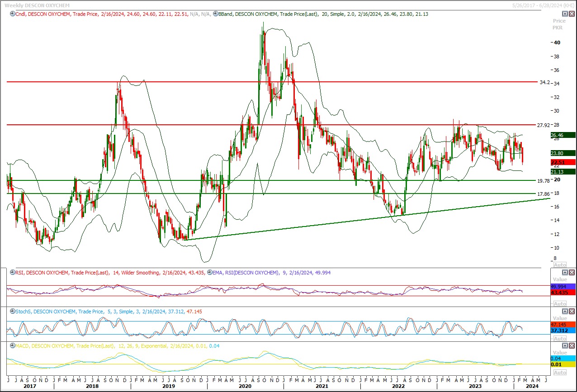Viewport: 577px width, 392px height.
Task: Enable Auto scale on StochS axis
Action: click(x=560, y=339)
